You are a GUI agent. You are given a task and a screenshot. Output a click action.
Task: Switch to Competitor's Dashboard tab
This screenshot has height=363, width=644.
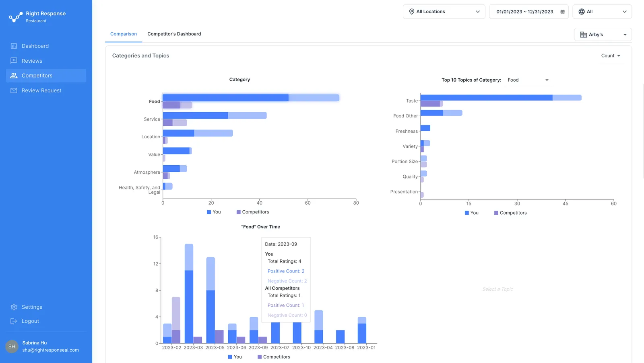pos(174,34)
